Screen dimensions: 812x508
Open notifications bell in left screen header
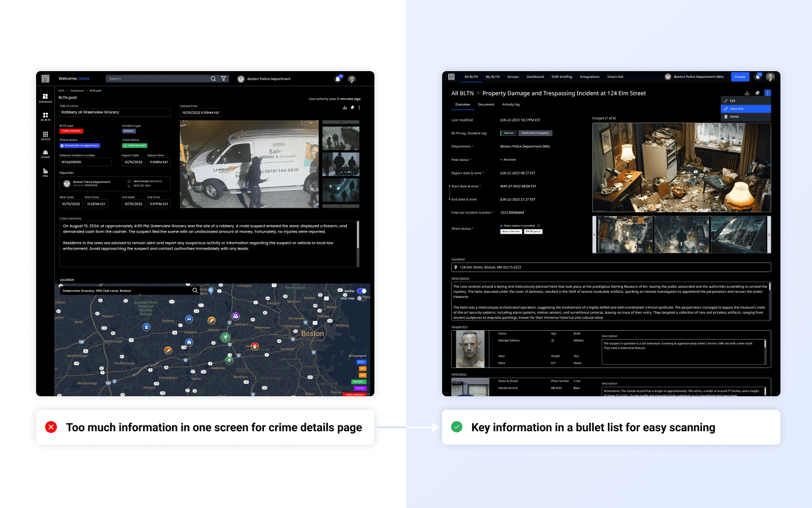click(x=338, y=79)
